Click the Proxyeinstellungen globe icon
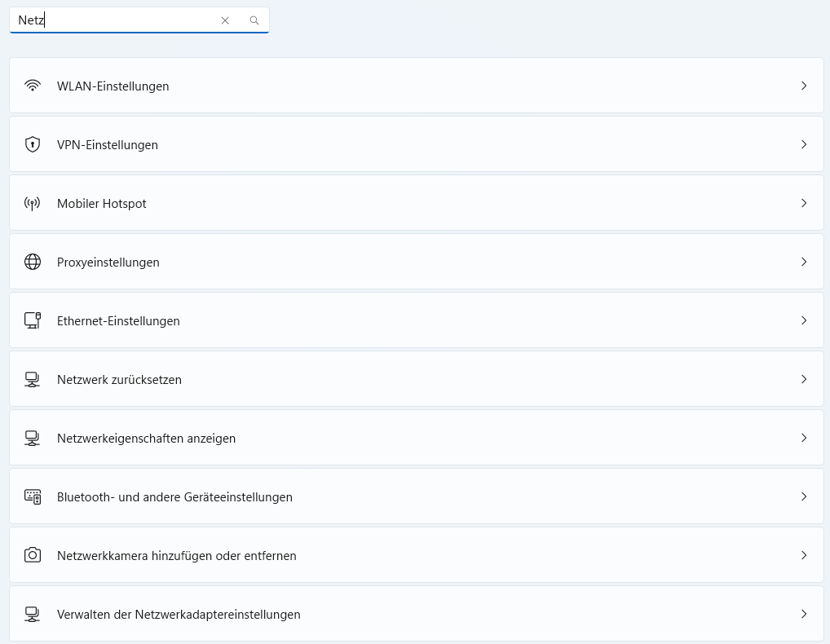Screen dimensions: 830x644 point(33,262)
